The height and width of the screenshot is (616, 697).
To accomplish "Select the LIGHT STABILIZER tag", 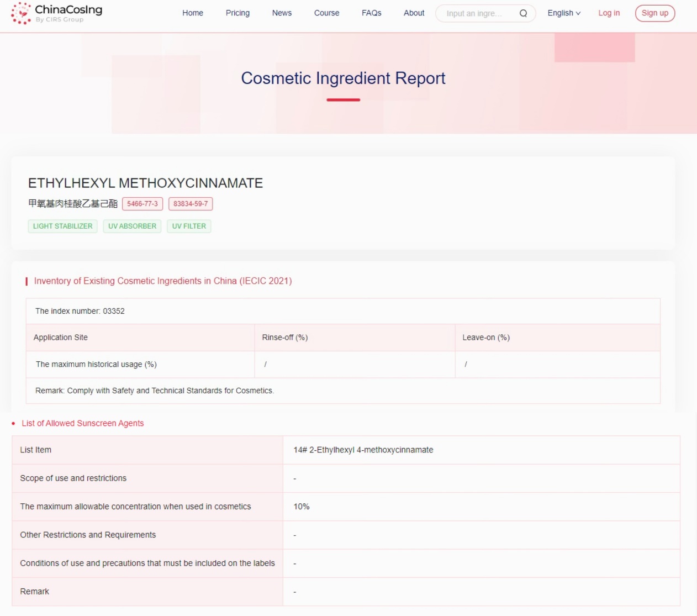I will pyautogui.click(x=62, y=227).
